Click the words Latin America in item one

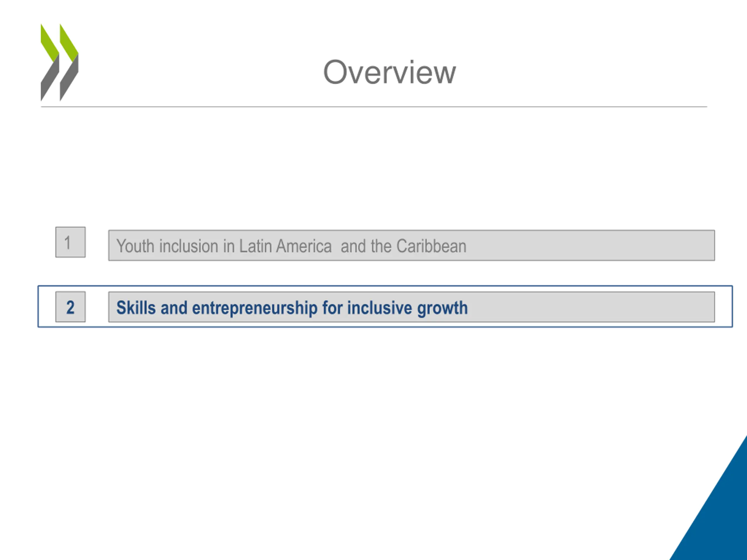point(285,246)
